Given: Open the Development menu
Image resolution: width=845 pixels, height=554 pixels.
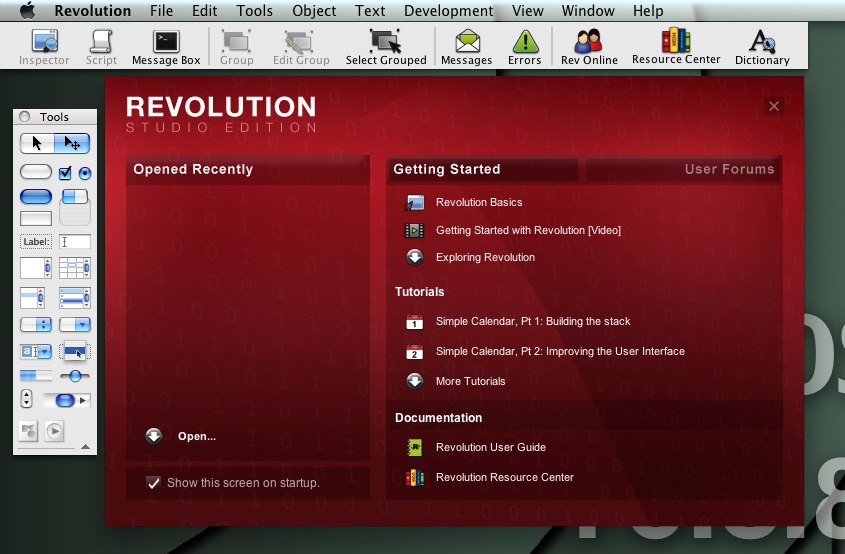Looking at the screenshot, I should pyautogui.click(x=449, y=11).
